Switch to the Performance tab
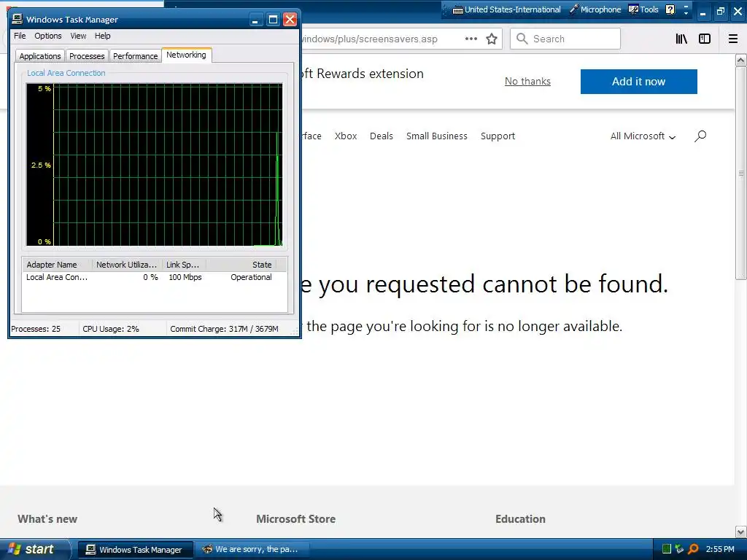The height and width of the screenshot is (560, 747). tap(135, 55)
